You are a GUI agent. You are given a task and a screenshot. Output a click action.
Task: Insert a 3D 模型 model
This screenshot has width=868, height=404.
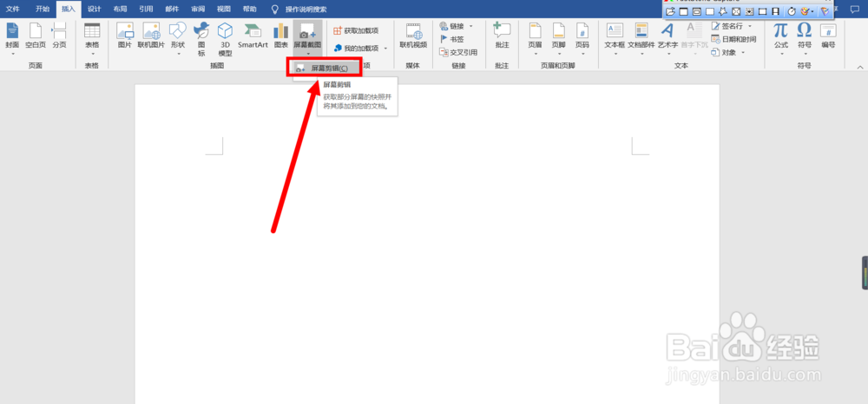coord(226,39)
